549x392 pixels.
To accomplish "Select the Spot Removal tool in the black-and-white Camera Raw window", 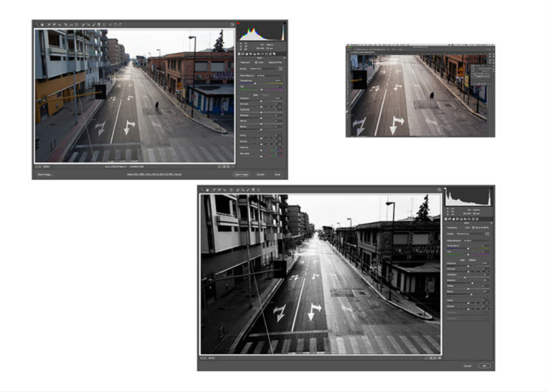I will point(238,190).
